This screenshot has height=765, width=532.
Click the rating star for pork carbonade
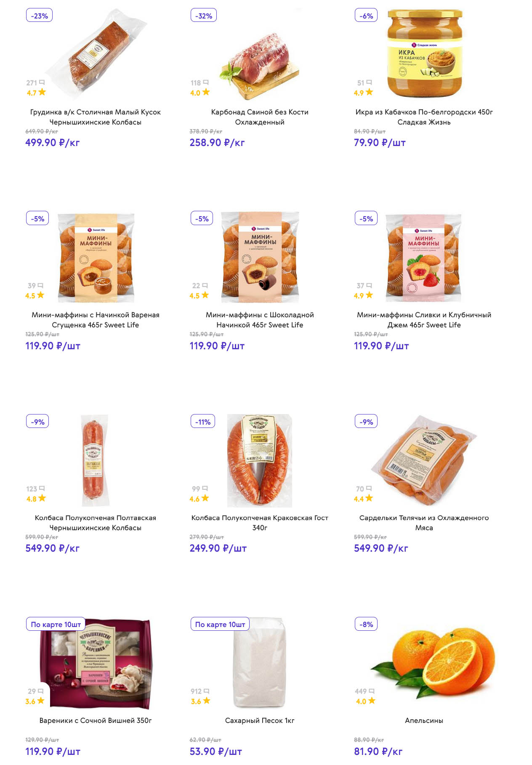[x=206, y=92]
